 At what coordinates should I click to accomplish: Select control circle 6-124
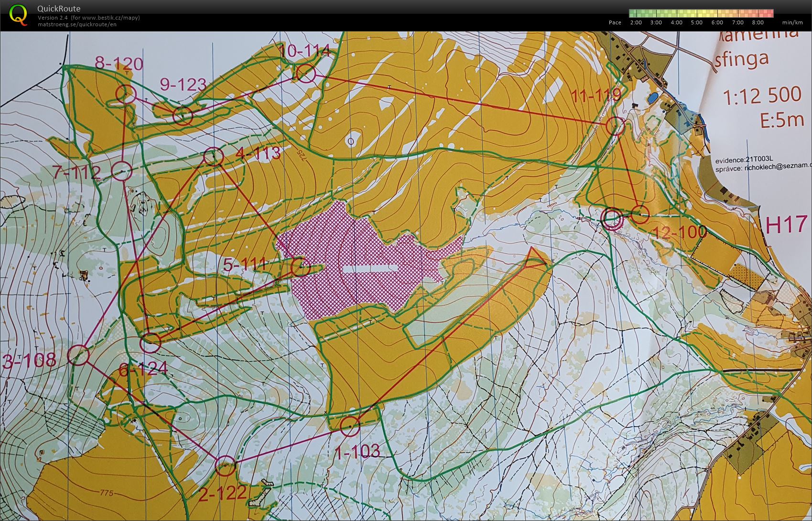coord(150,342)
